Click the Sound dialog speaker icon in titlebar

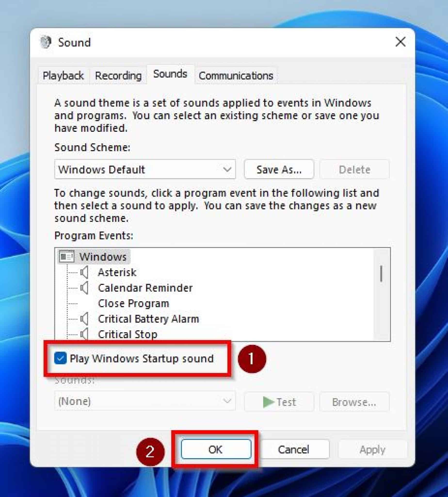(x=46, y=42)
